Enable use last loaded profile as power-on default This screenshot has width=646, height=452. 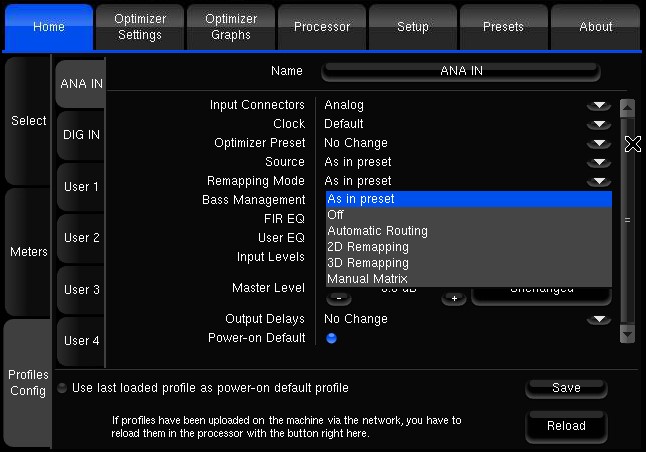62,388
